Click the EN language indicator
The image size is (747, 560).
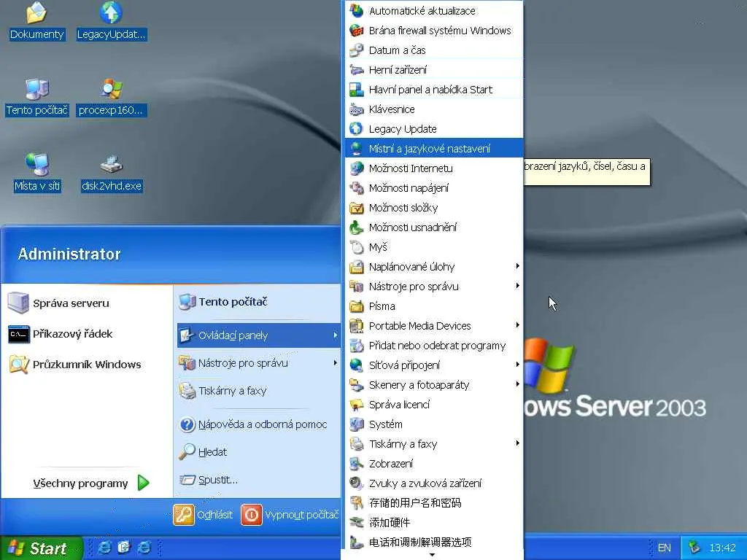[664, 548]
